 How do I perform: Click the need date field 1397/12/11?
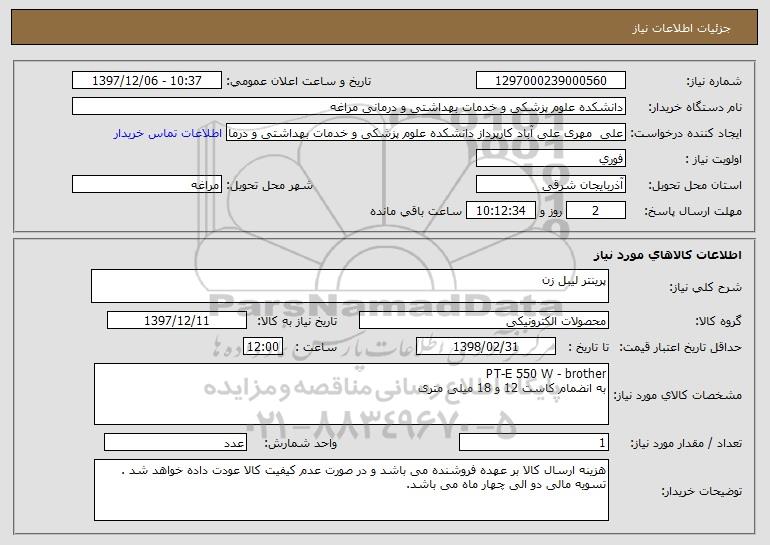177,321
